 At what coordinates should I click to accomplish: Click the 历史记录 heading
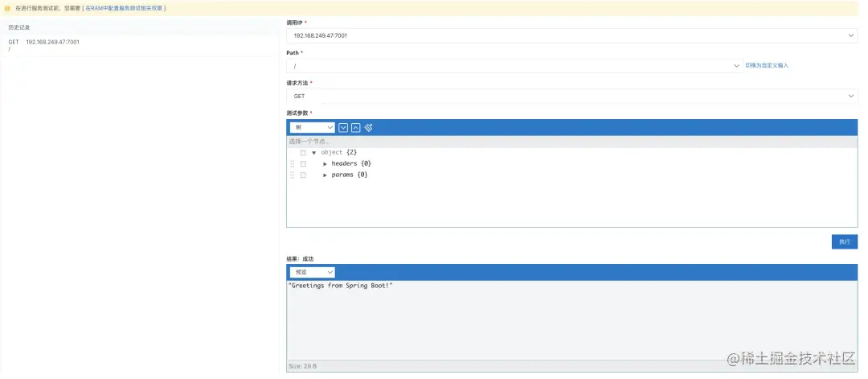[18, 27]
